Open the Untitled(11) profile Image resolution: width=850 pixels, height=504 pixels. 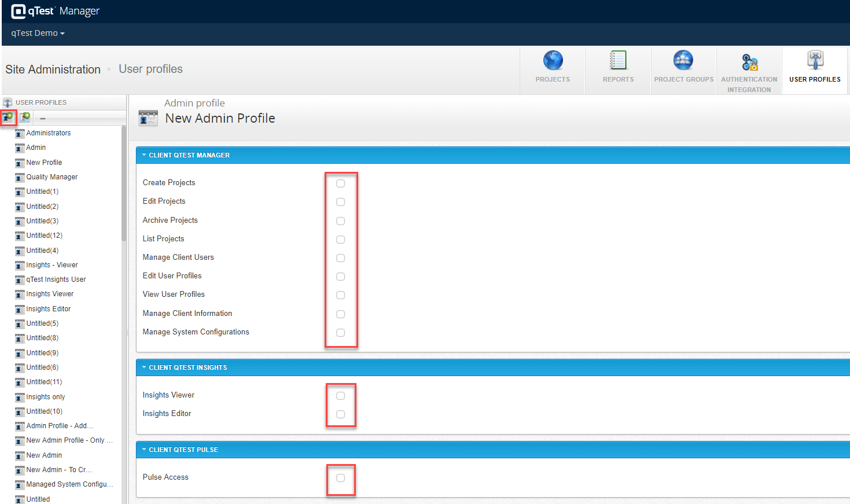coord(44,382)
